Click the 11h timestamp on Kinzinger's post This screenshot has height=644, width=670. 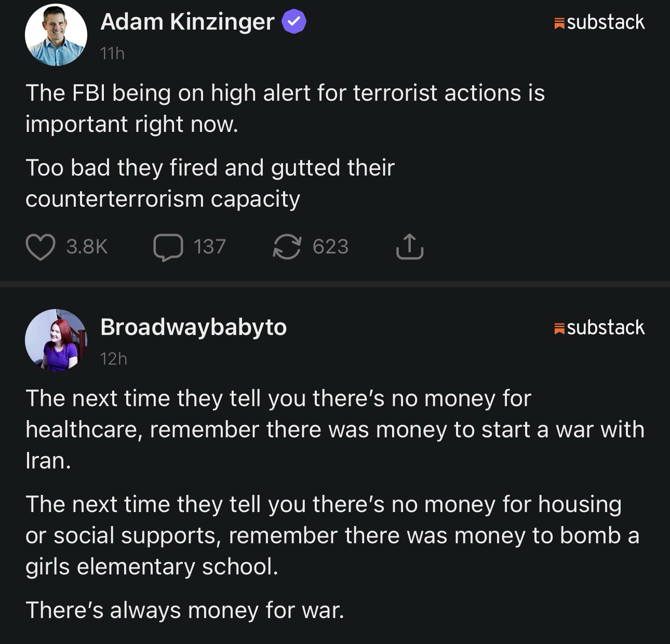[112, 53]
